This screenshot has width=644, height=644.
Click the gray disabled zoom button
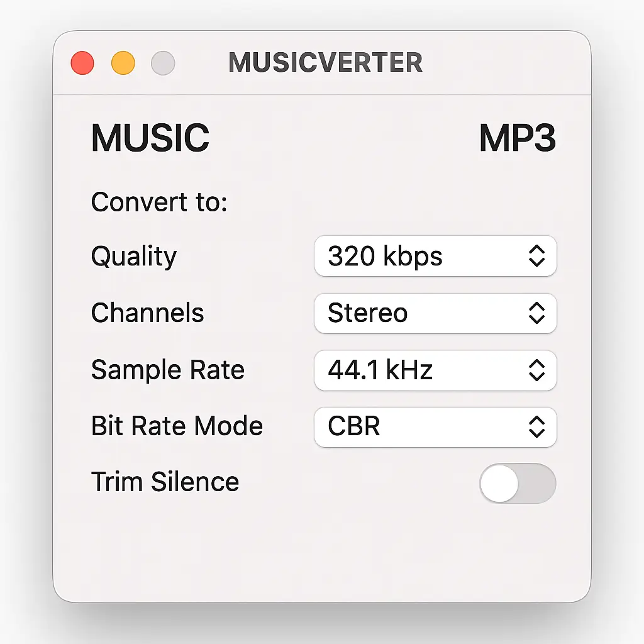tap(163, 63)
